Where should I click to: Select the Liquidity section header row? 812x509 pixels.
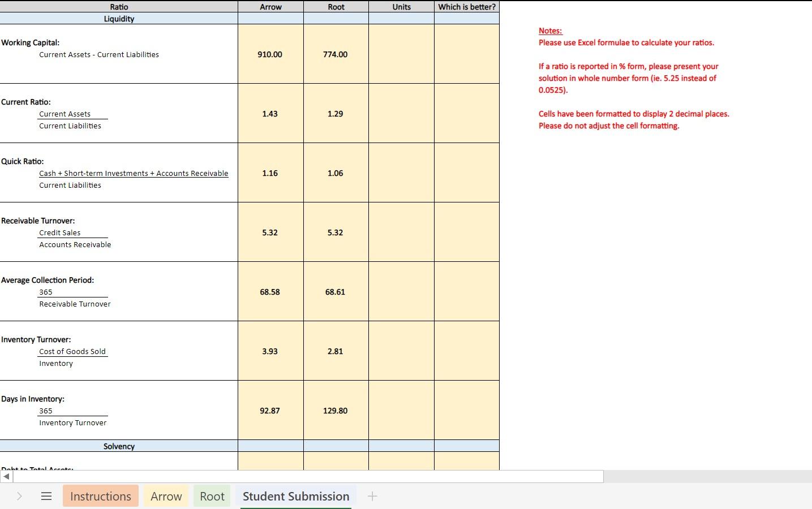(x=119, y=18)
